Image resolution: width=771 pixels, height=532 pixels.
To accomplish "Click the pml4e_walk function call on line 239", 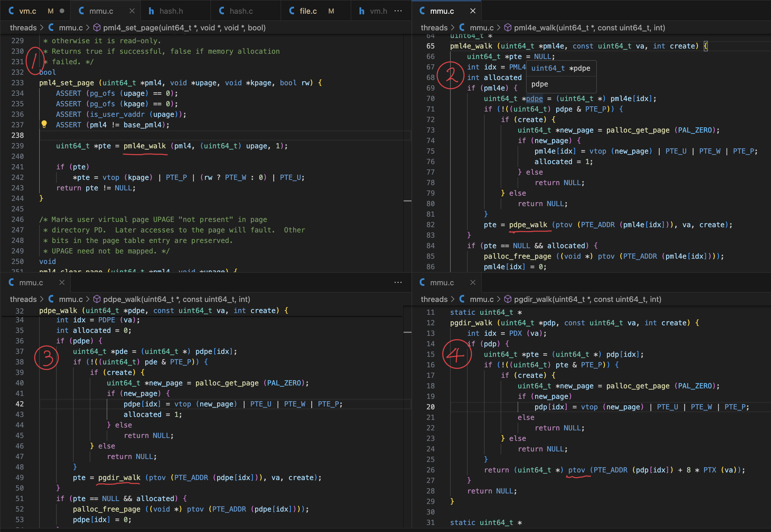I will coord(144,146).
